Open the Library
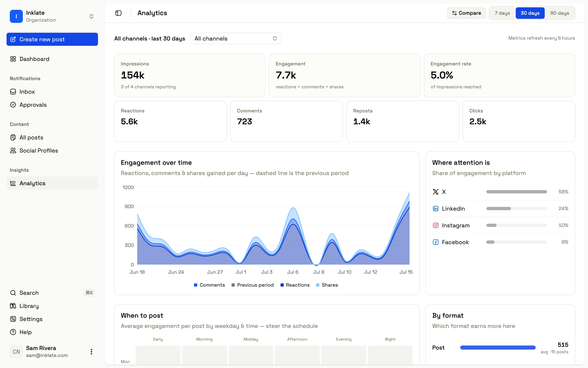 (52, 306)
